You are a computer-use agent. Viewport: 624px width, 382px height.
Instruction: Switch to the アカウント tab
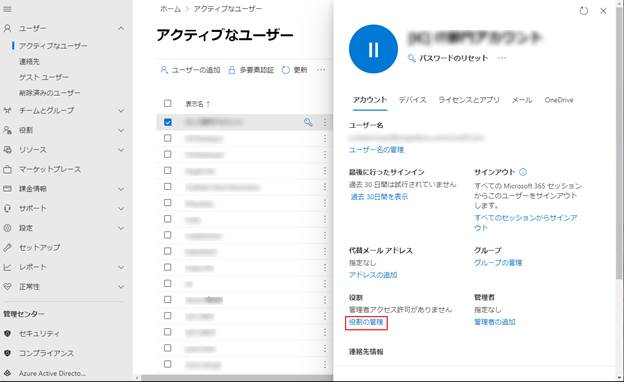pos(370,100)
